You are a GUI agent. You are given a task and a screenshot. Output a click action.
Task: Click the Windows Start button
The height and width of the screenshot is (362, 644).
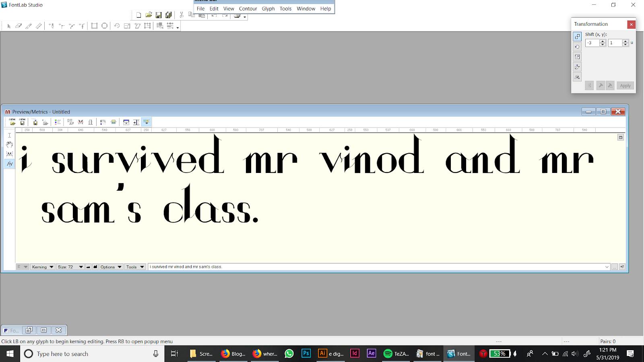point(10,354)
